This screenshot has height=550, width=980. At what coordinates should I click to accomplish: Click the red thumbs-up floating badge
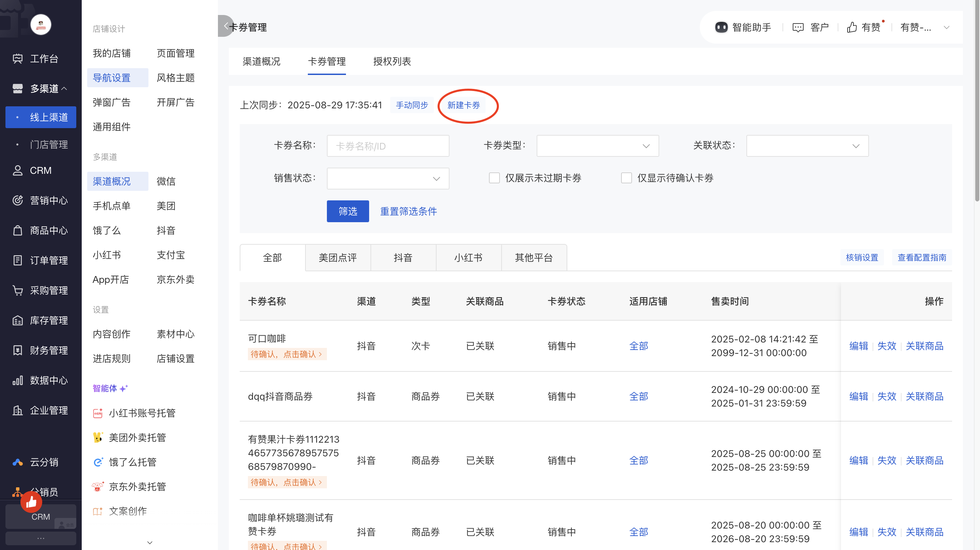[x=31, y=502]
